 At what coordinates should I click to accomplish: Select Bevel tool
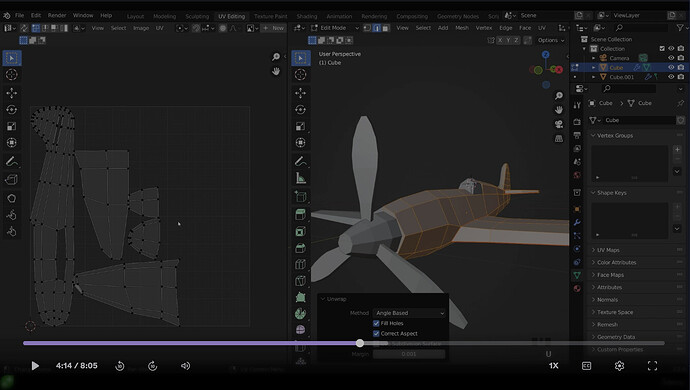pyautogui.click(x=301, y=248)
